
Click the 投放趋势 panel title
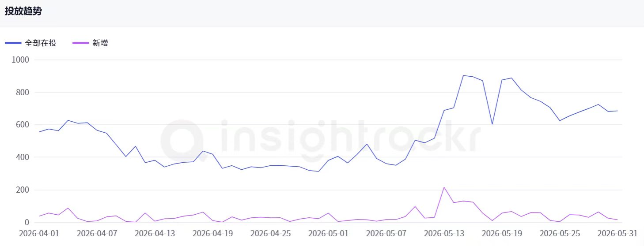(x=23, y=12)
